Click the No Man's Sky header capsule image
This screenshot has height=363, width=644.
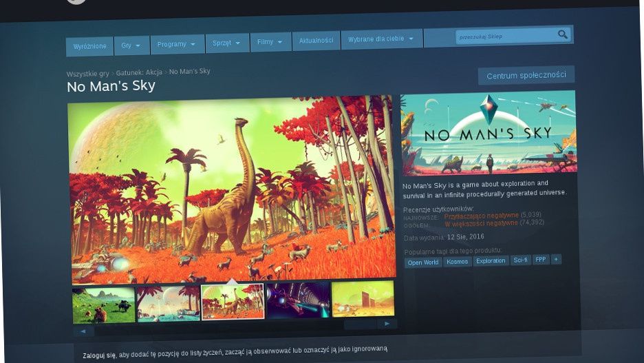coord(489,133)
